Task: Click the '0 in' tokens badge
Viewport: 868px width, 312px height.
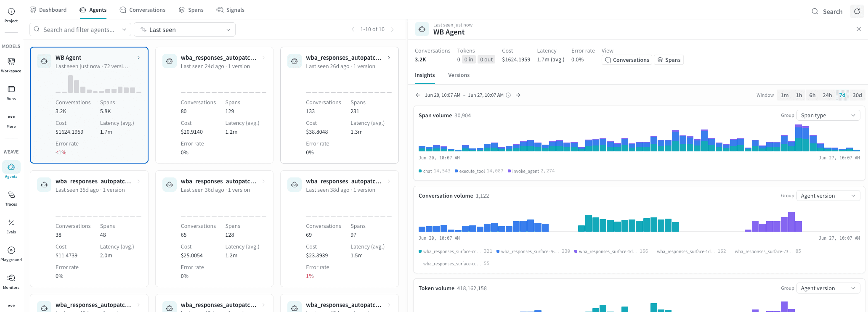Action: coord(469,60)
